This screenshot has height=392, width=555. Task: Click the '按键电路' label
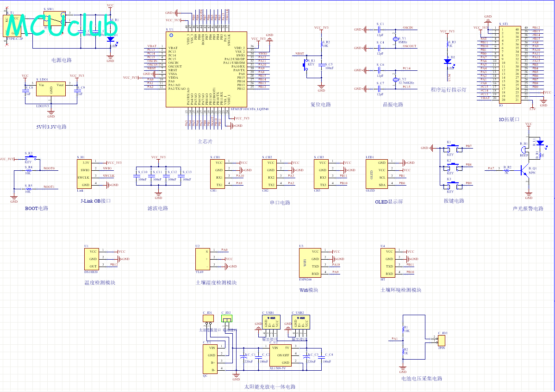(454, 201)
